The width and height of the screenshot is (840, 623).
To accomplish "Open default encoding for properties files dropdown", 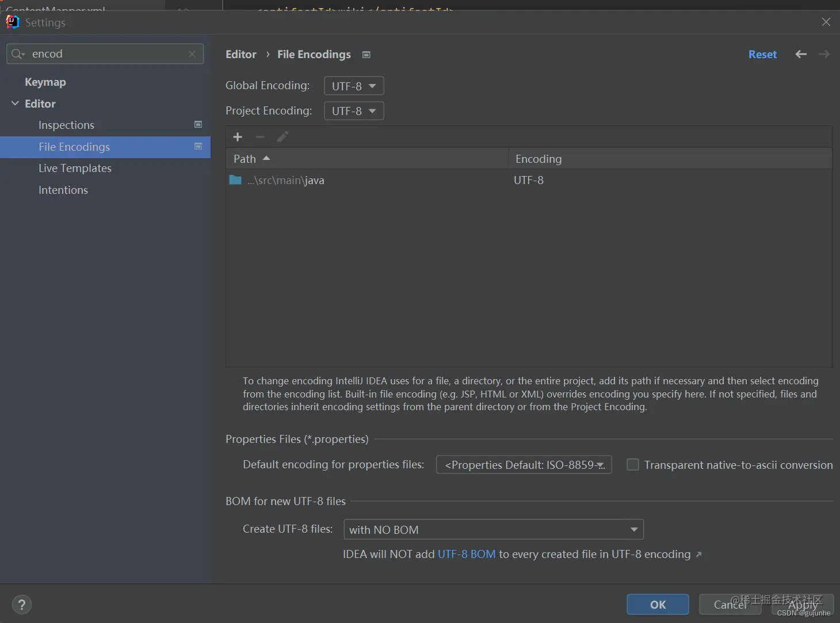I will (524, 465).
